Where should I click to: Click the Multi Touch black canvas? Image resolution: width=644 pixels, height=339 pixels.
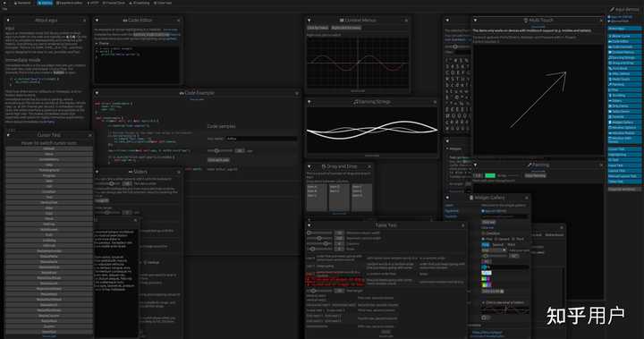point(538,100)
